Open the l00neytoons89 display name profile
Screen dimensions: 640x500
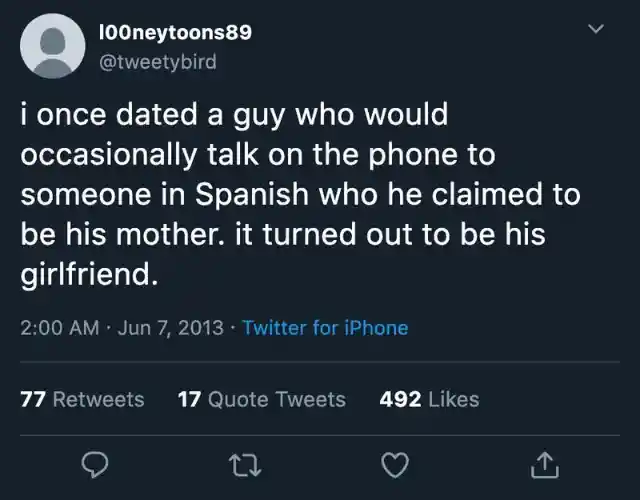tap(175, 32)
